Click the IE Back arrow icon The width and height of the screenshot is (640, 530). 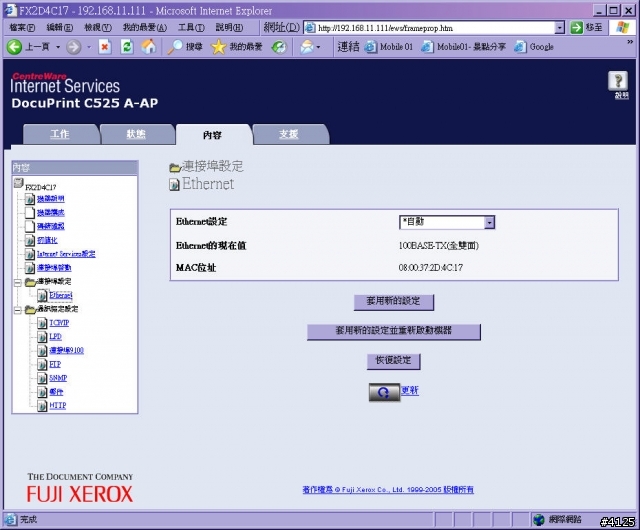tap(14, 47)
